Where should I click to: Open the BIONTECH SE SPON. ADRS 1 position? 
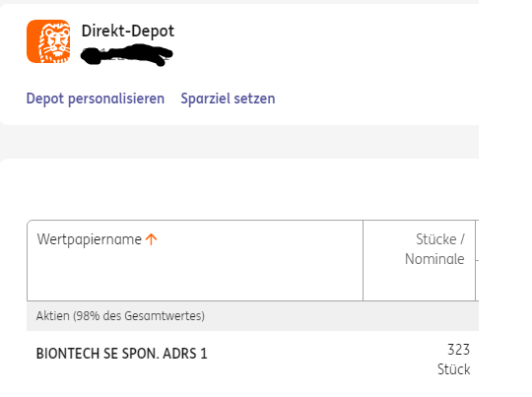tap(121, 354)
